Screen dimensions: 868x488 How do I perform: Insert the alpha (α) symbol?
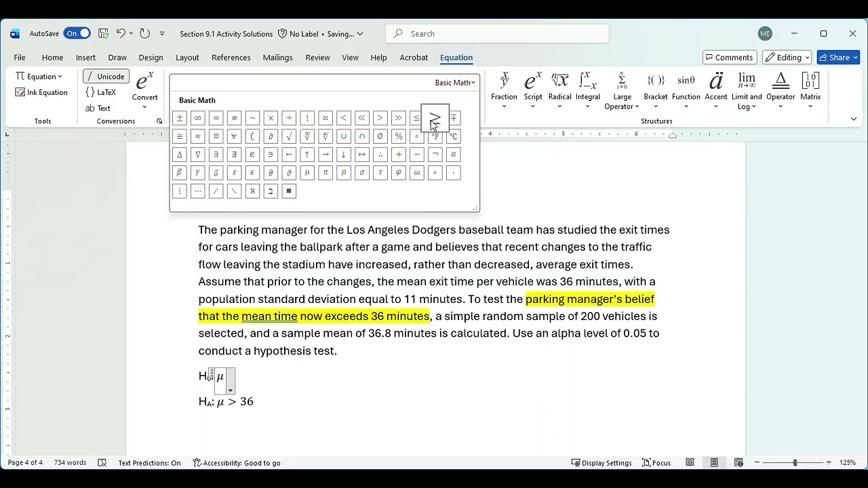454,155
